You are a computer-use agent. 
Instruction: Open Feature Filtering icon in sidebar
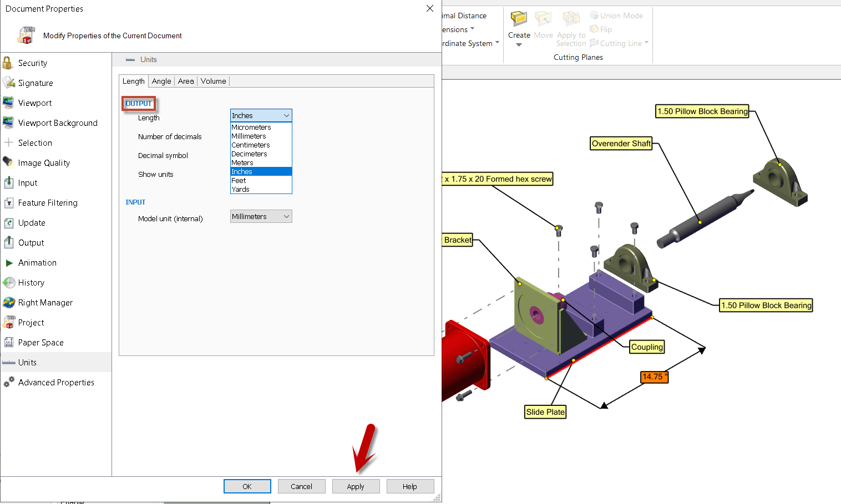tap(8, 203)
